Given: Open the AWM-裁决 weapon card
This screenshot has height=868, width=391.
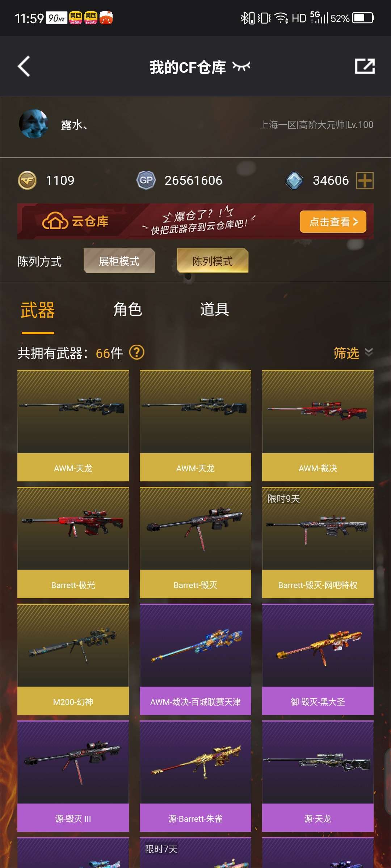Looking at the screenshot, I should pyautogui.click(x=318, y=426).
